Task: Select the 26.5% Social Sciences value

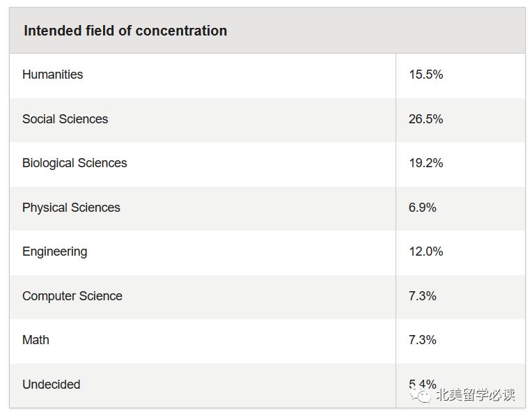Action: [425, 119]
